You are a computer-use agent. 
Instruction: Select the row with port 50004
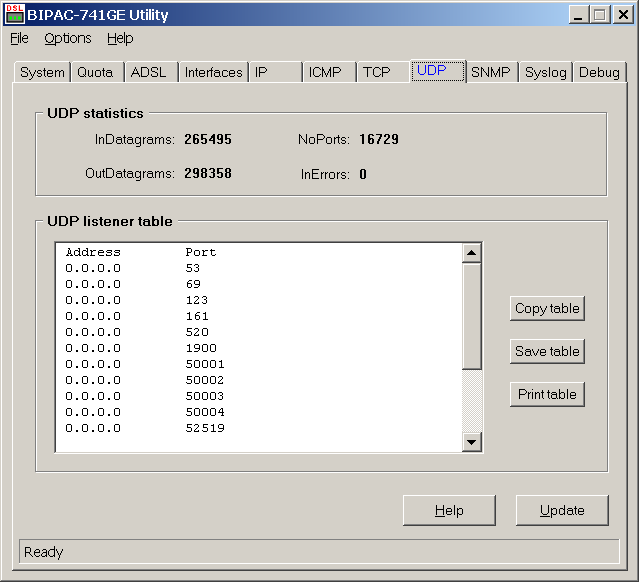pyautogui.click(x=259, y=412)
